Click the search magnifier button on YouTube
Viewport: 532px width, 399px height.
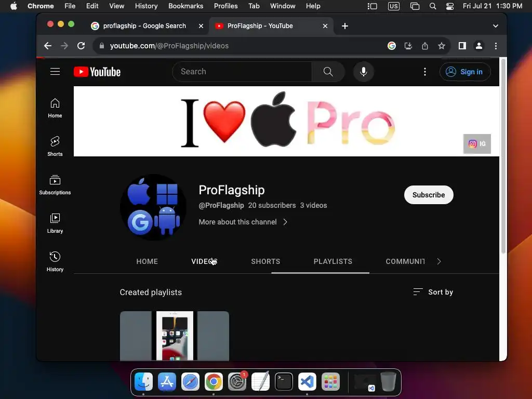pyautogui.click(x=328, y=72)
